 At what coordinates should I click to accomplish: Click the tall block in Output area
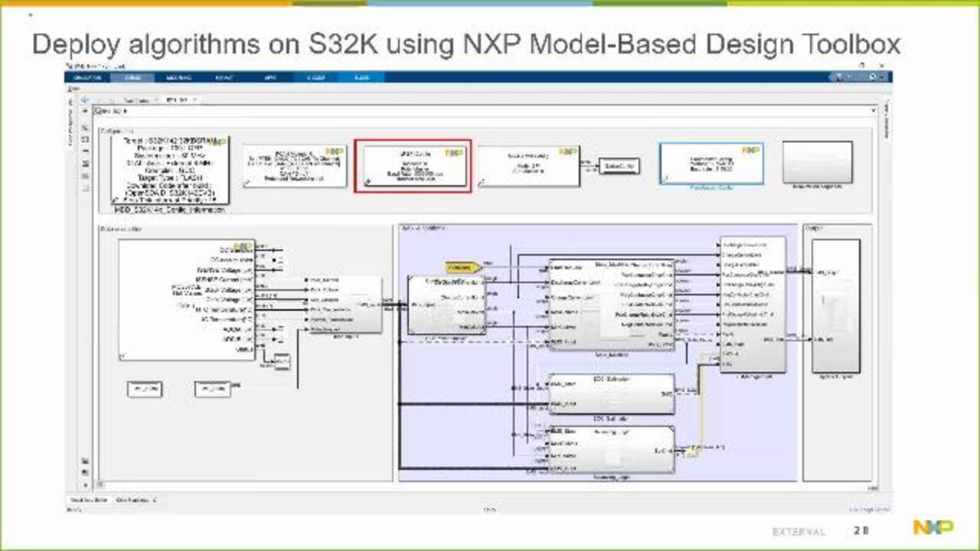pos(835,306)
